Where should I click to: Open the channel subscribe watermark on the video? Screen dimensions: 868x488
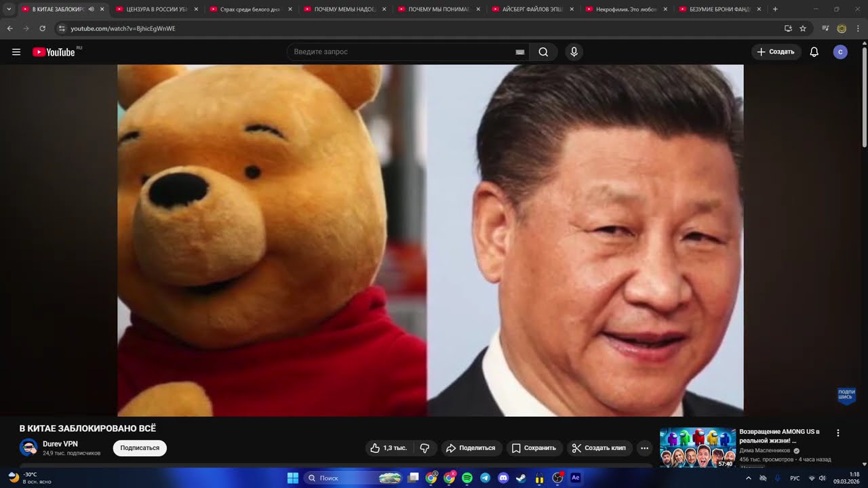(x=846, y=396)
